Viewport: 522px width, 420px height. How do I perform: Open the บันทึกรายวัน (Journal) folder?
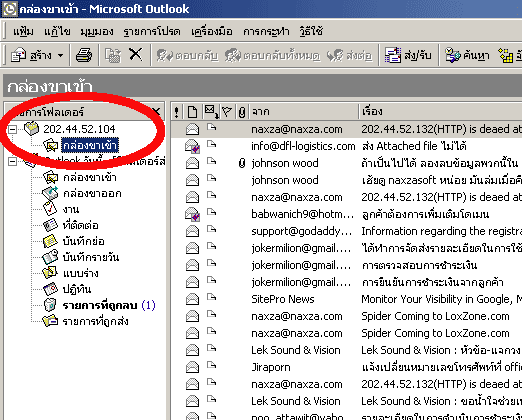point(91,257)
